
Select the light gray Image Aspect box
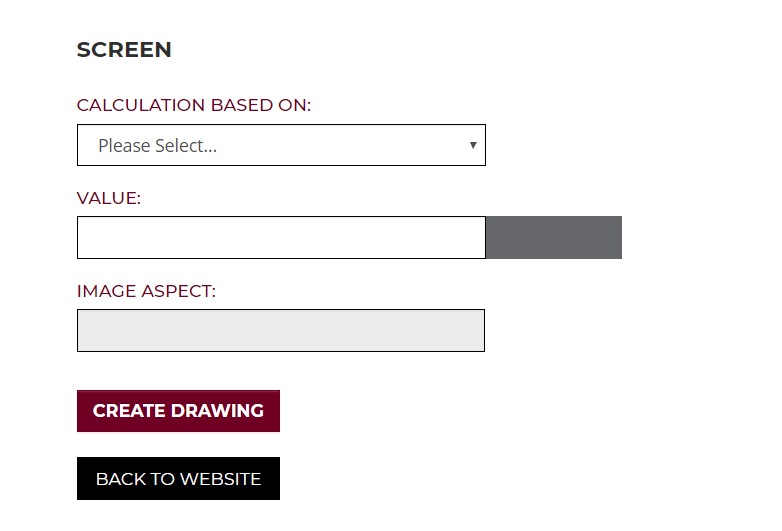tap(281, 331)
